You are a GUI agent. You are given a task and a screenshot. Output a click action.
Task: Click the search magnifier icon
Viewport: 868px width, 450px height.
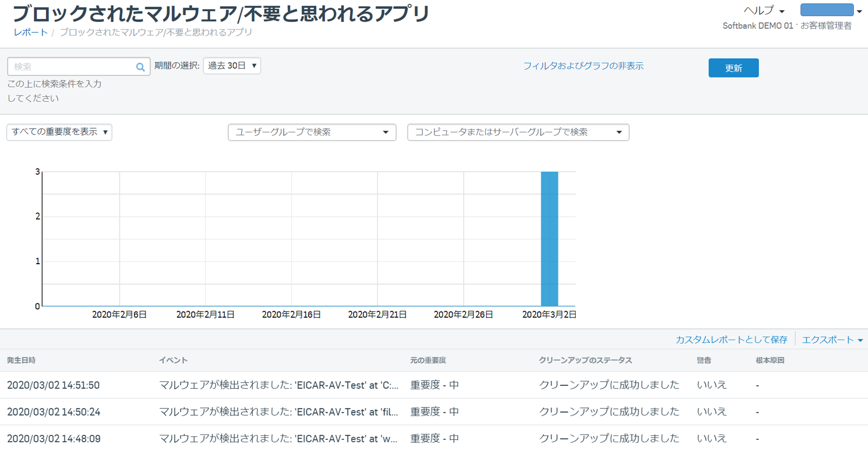click(140, 67)
